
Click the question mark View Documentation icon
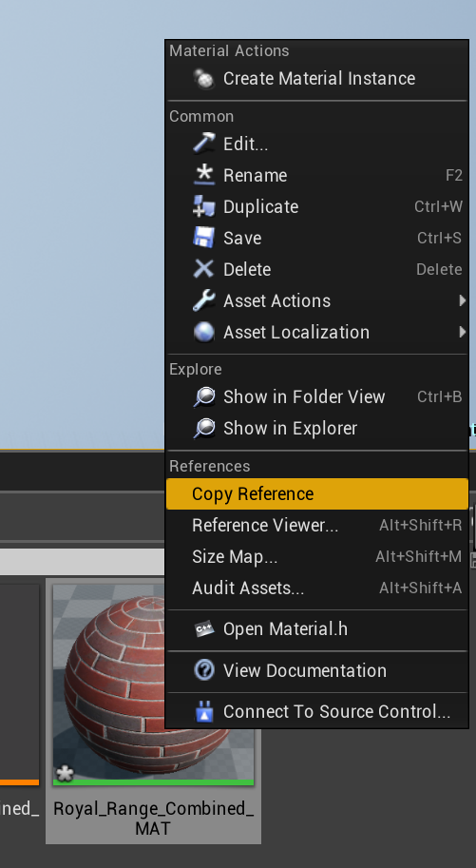click(204, 670)
